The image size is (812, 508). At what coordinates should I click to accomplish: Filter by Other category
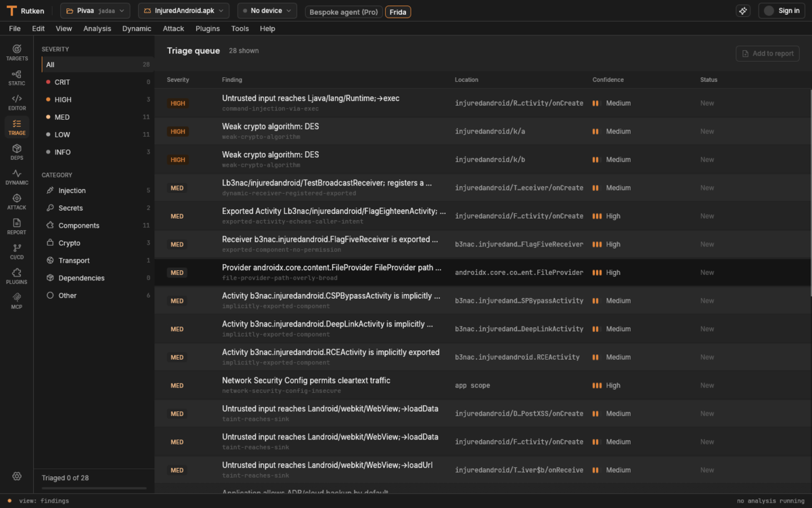click(97, 295)
